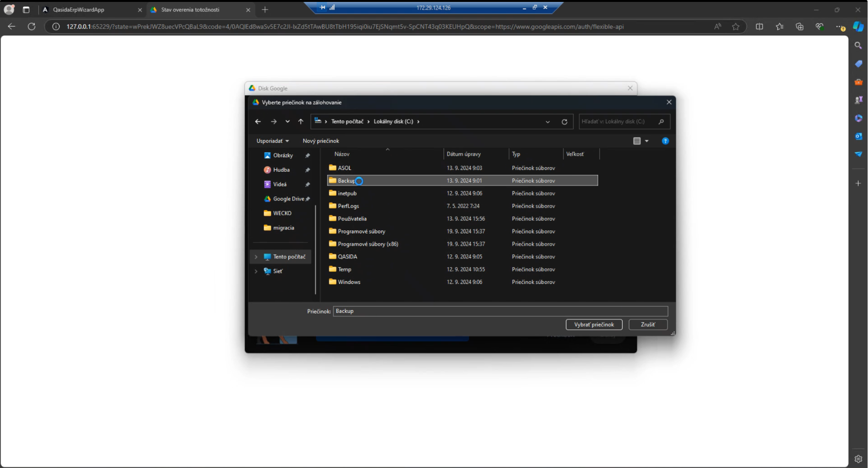This screenshot has height=468, width=868.
Task: Go forward in the folder dialog
Action: click(x=274, y=122)
